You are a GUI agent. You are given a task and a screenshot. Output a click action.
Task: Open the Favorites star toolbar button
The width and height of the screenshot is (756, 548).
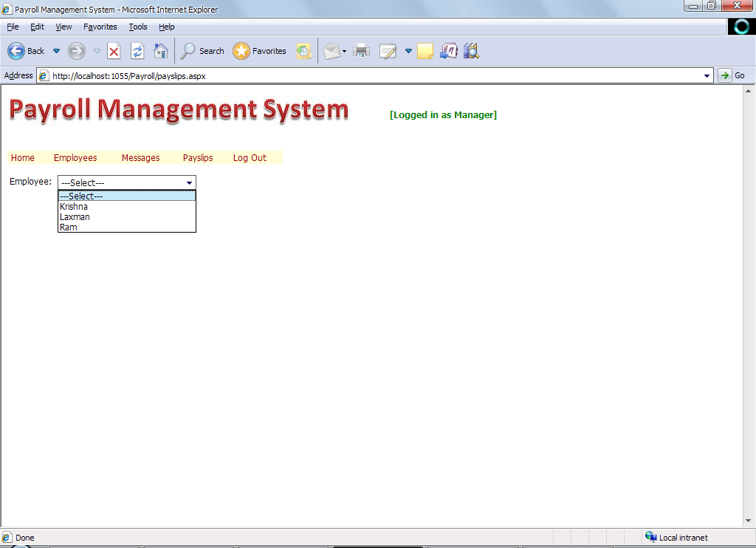259,51
